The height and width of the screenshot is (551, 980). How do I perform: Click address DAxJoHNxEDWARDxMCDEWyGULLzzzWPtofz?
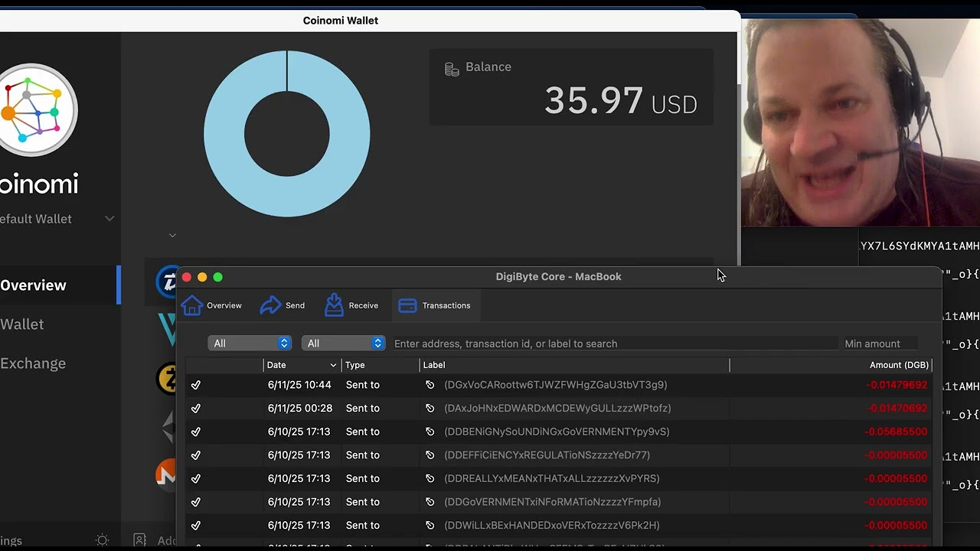click(x=557, y=408)
